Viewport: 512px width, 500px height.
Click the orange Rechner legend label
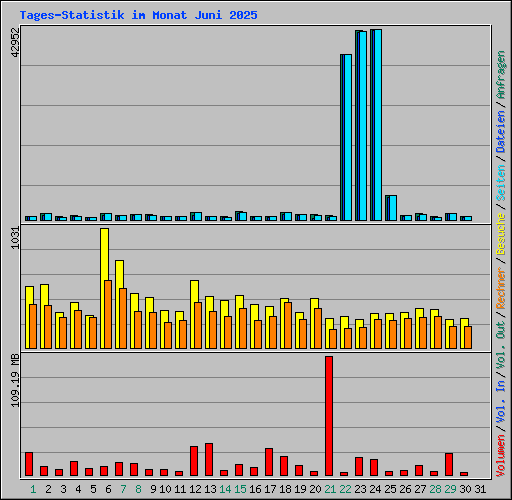coord(501,288)
